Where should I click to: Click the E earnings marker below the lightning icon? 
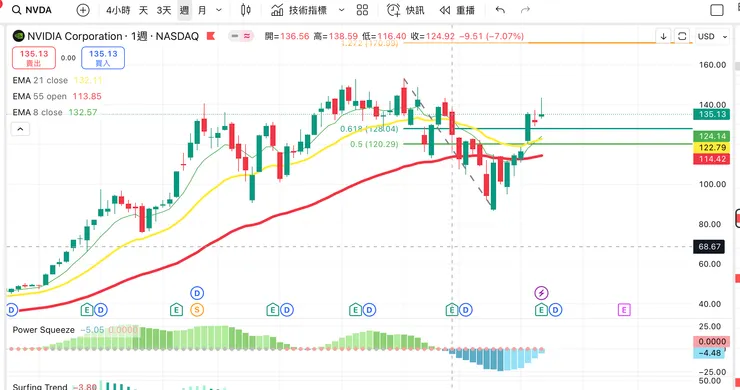pos(541,310)
